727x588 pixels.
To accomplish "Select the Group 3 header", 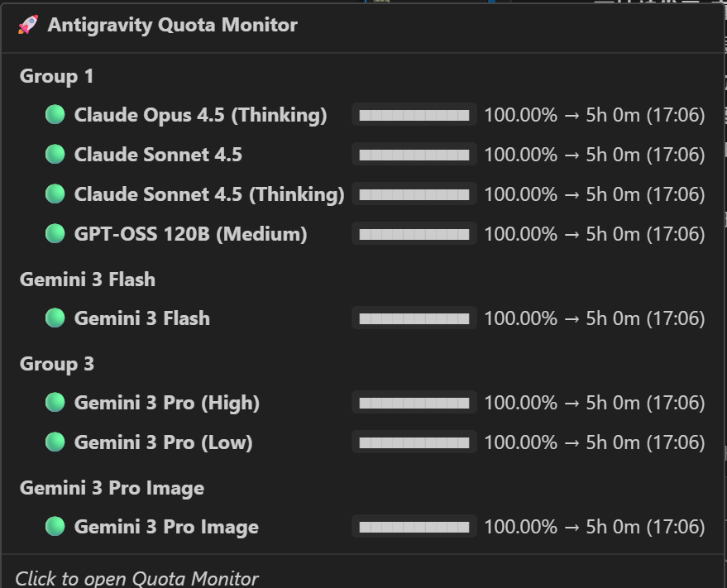I will click(x=56, y=364).
